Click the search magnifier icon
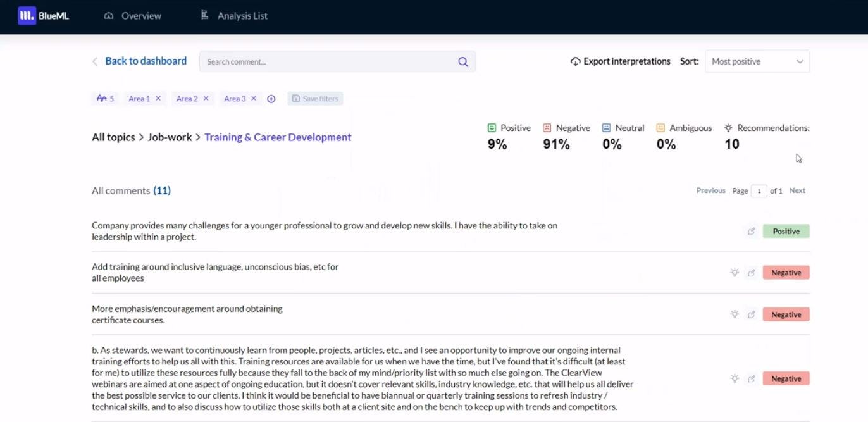868x422 pixels. (x=463, y=62)
